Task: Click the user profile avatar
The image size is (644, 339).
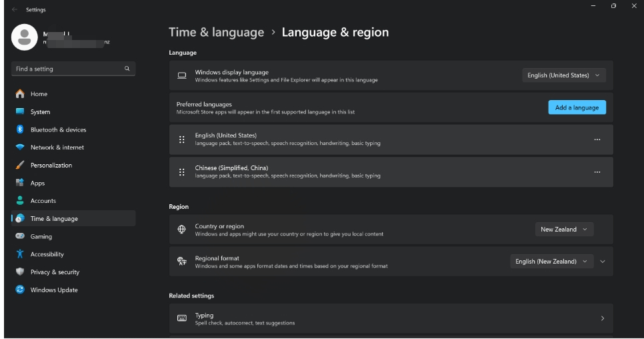Action: click(x=24, y=37)
